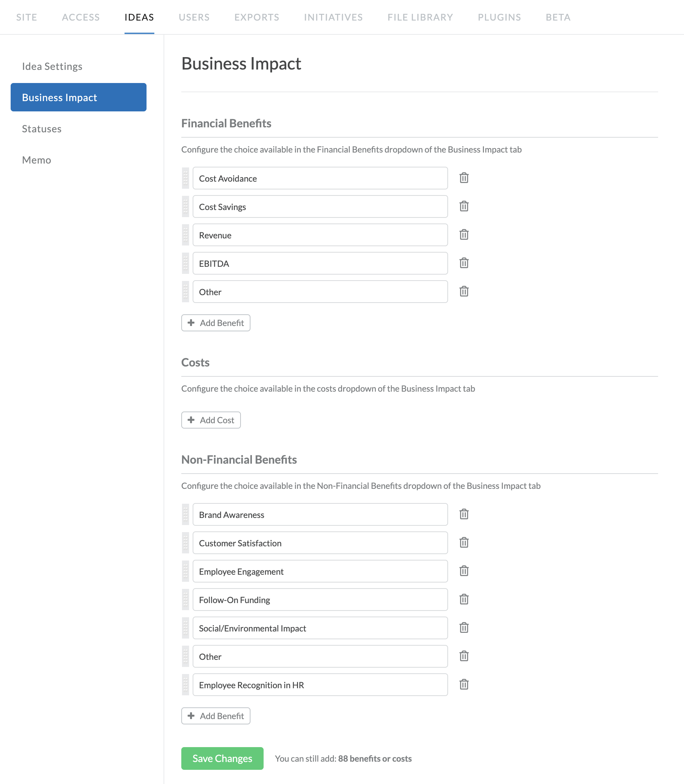The height and width of the screenshot is (784, 684).
Task: Go to the Plugins tab
Action: pyautogui.click(x=500, y=17)
